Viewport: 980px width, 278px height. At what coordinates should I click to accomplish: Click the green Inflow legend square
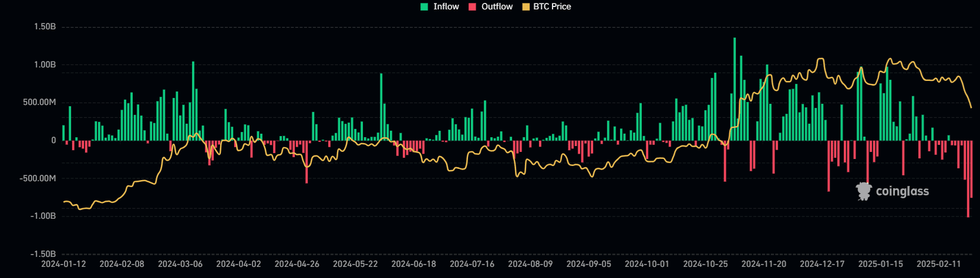click(425, 7)
